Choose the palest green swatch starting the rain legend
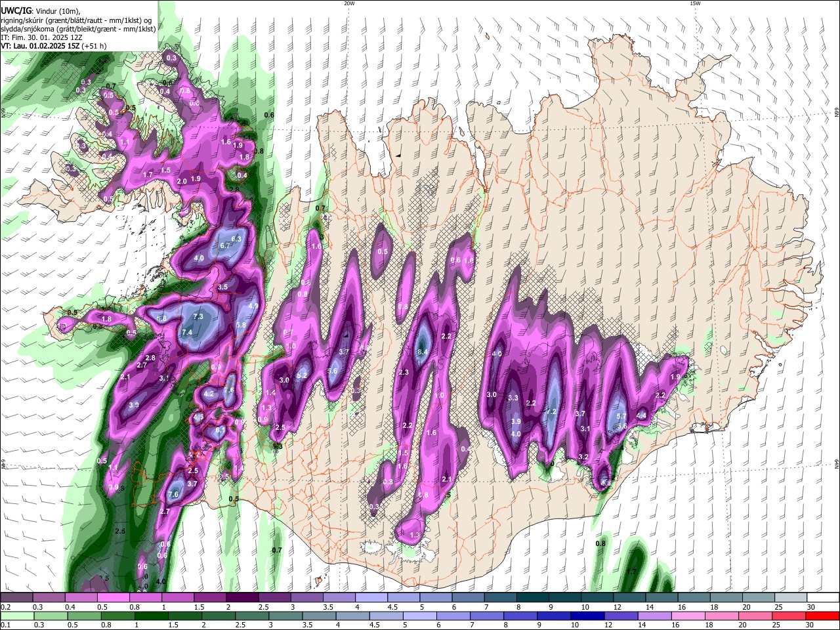The height and width of the screenshot is (630, 840). [x=17, y=616]
